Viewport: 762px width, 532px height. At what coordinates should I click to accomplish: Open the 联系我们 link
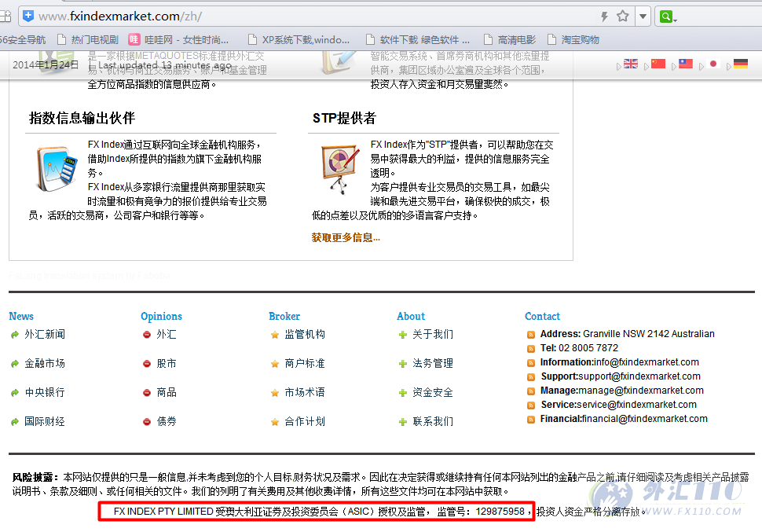coord(433,422)
